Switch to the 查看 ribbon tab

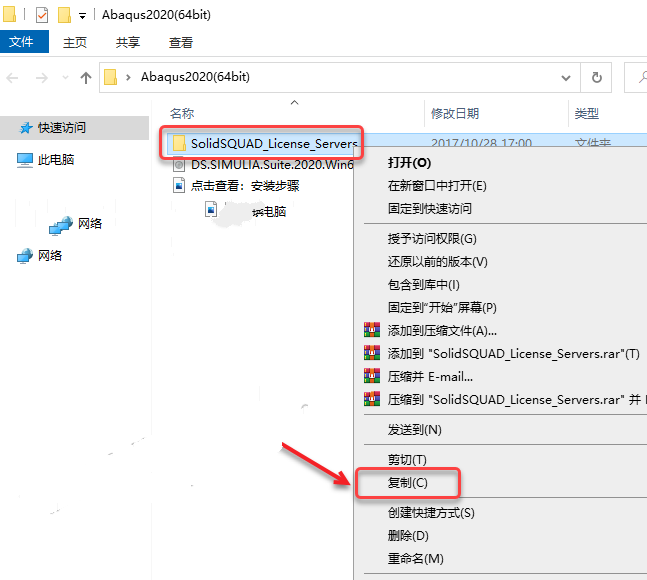(180, 42)
